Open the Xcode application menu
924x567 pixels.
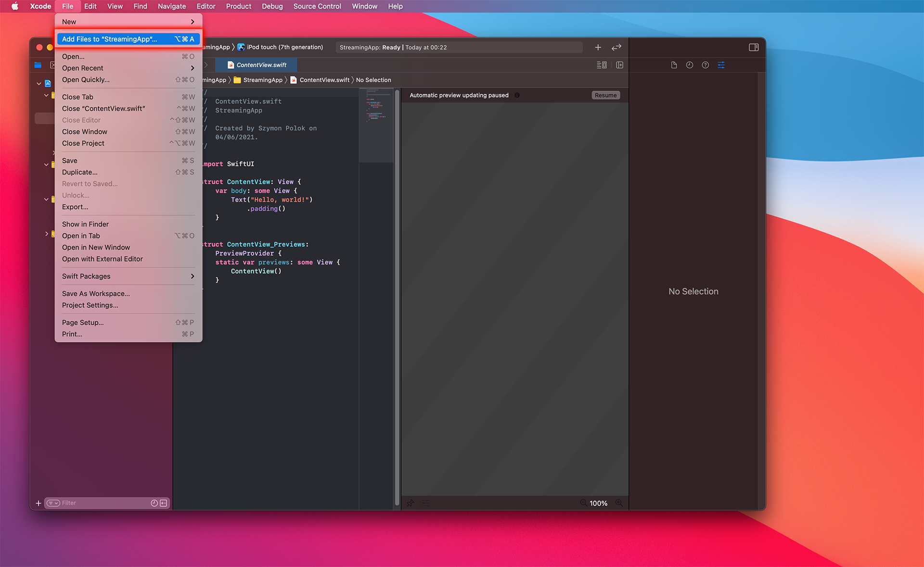point(40,6)
